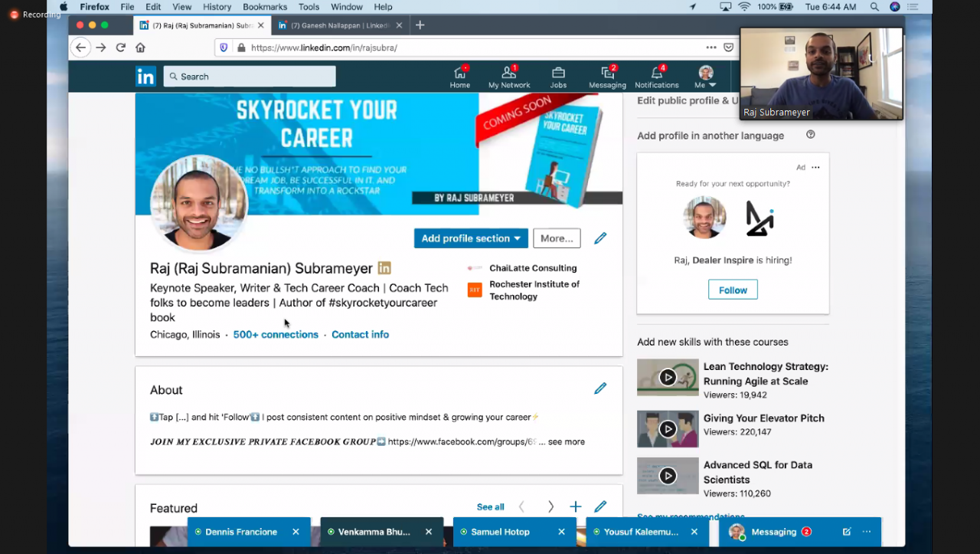Click the 500+ connections link
This screenshot has height=554, width=980.
coord(276,335)
